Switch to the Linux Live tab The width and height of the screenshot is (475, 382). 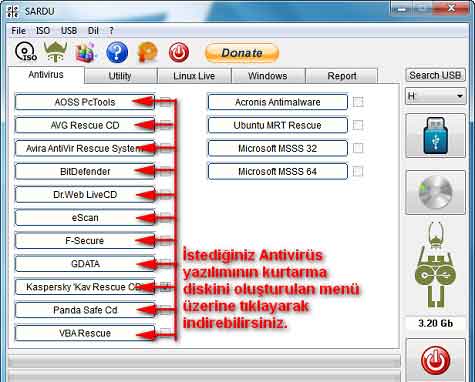click(x=194, y=76)
